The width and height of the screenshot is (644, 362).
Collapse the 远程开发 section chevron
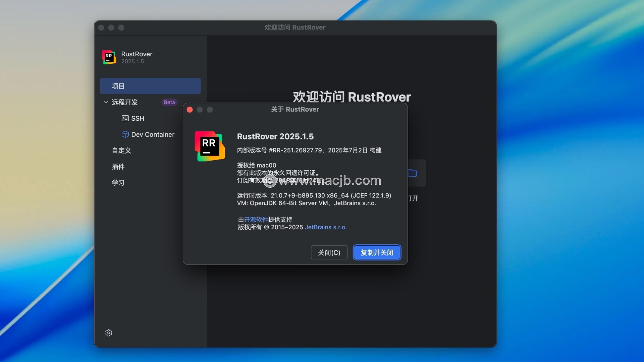(106, 102)
